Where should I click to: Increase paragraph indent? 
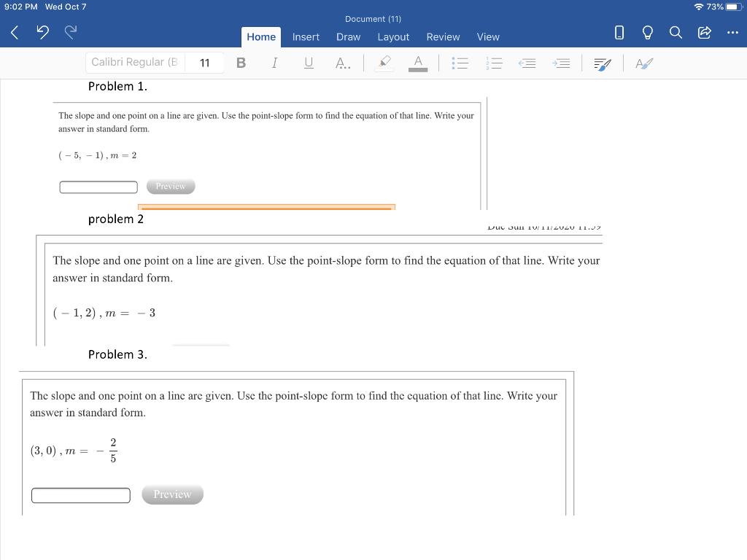pyautogui.click(x=561, y=63)
